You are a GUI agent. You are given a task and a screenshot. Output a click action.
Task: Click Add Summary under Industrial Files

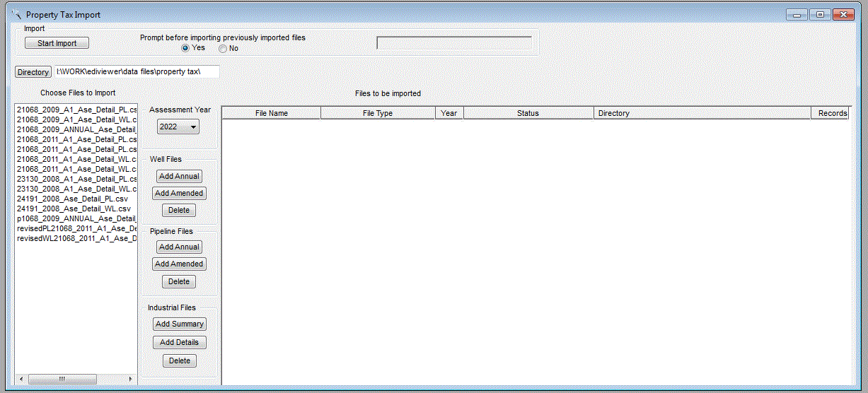coord(180,324)
